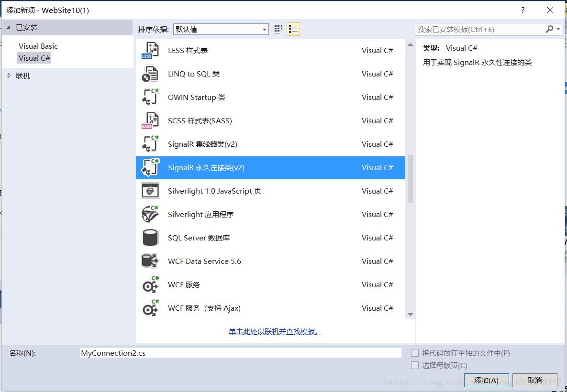Select the SQL Server 数据库 row text
Viewport: 567px width, 392px height.
point(199,238)
